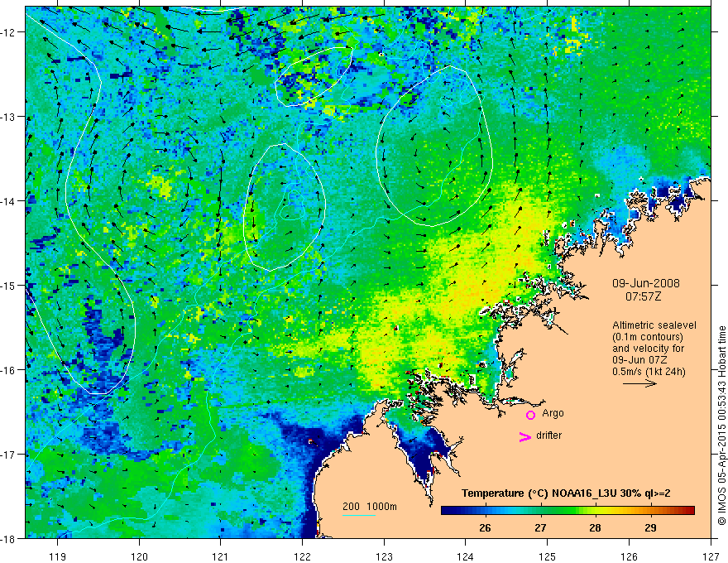Viewport: 728px width, 563px height.
Task: Click the 125 longitude axis label
Action: [x=548, y=556]
